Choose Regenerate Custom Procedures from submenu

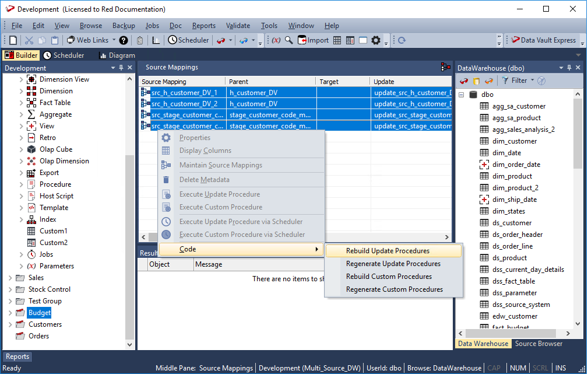pyautogui.click(x=394, y=289)
